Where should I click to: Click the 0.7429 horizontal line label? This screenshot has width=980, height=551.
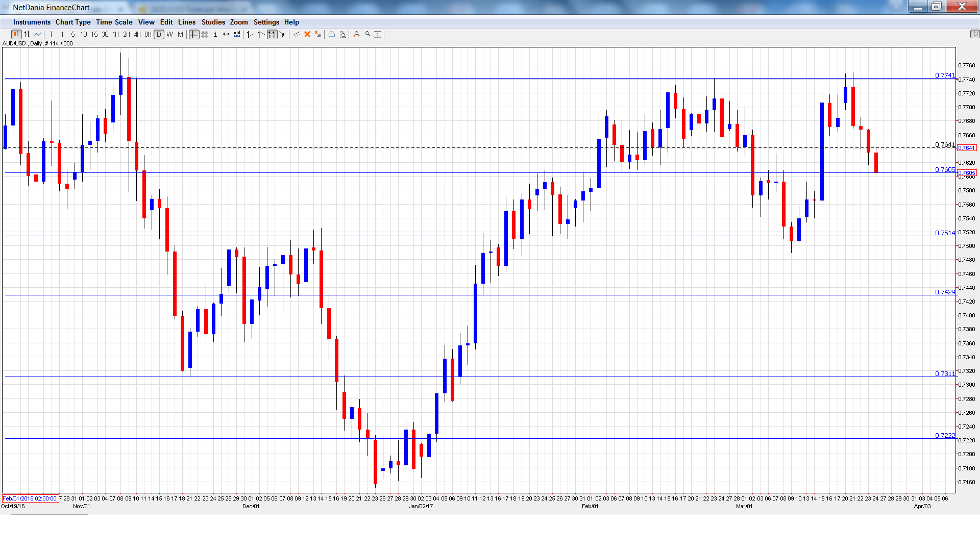[945, 292]
